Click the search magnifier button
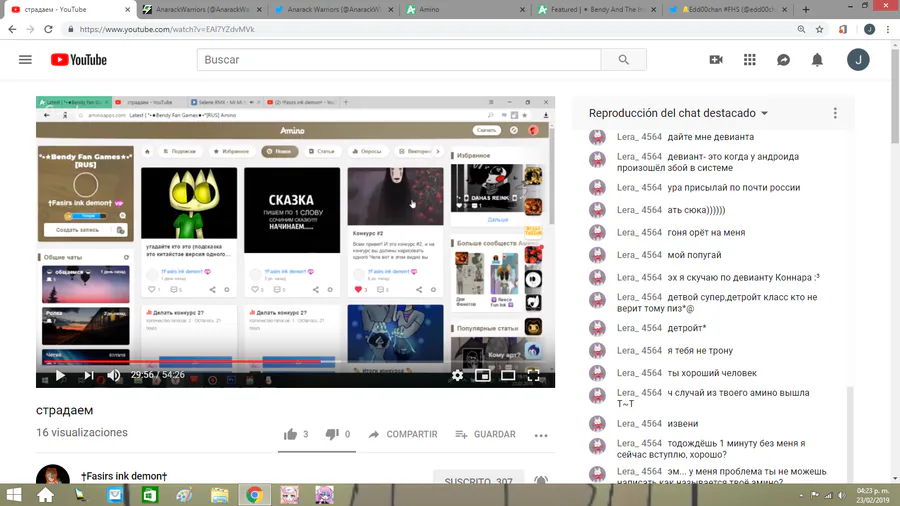The height and width of the screenshot is (506, 900). coord(623,60)
